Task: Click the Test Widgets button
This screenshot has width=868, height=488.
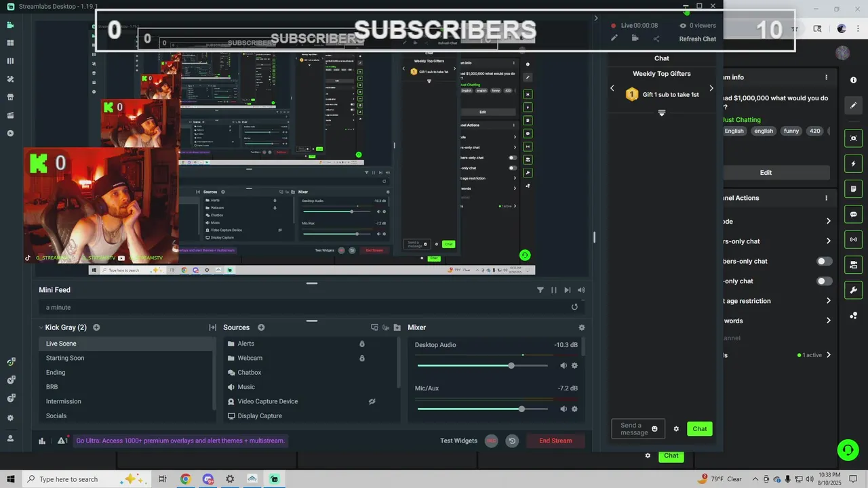Action: coord(458,441)
